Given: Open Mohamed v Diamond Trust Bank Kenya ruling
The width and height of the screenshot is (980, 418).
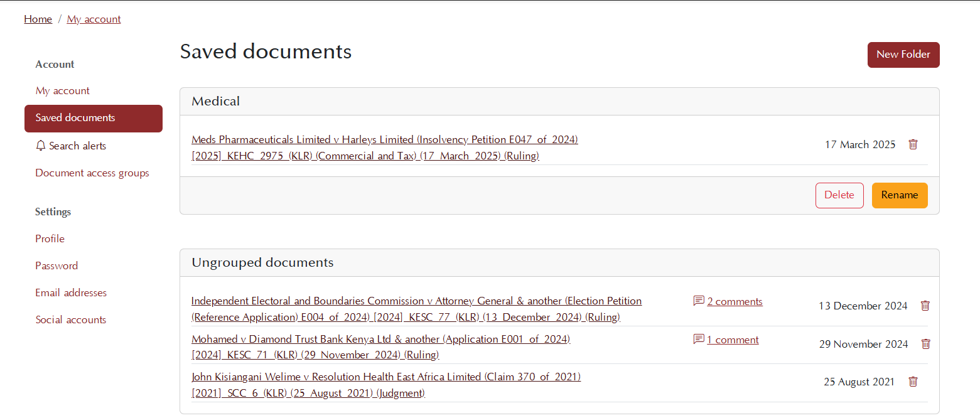Looking at the screenshot, I should (380, 347).
